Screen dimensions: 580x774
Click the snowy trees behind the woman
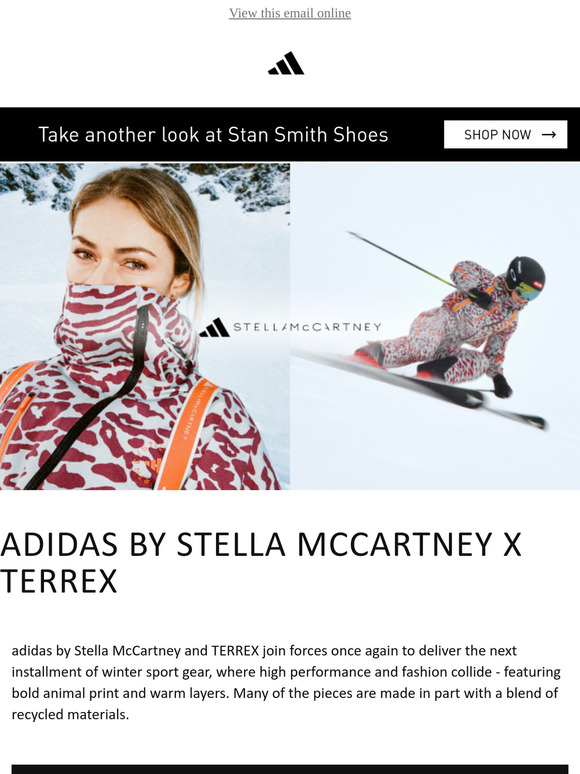[148, 185]
